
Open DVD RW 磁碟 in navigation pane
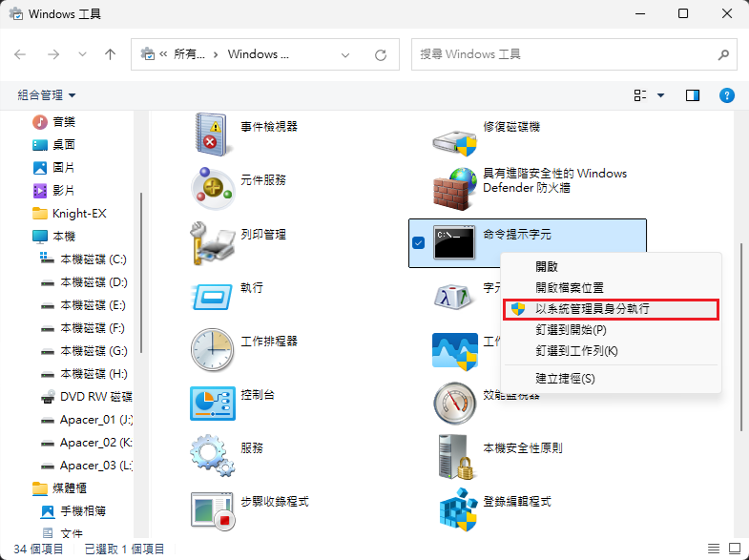[87, 397]
